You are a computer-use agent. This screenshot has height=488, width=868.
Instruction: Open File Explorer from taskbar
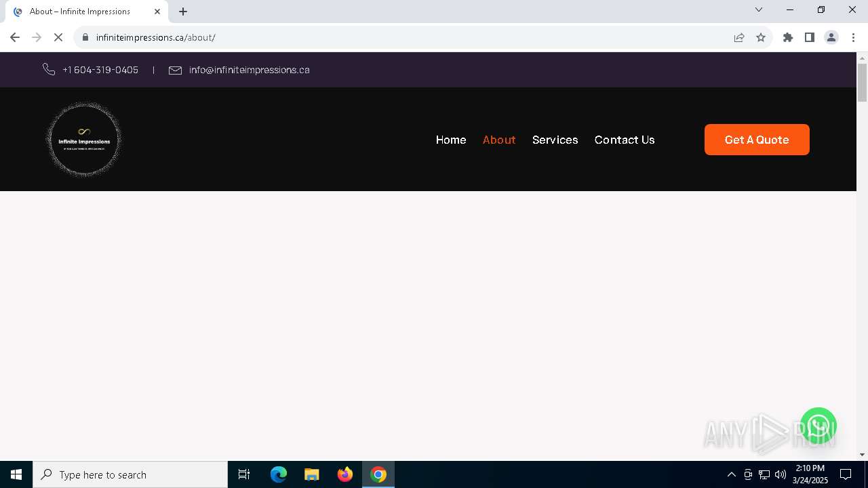point(312,474)
